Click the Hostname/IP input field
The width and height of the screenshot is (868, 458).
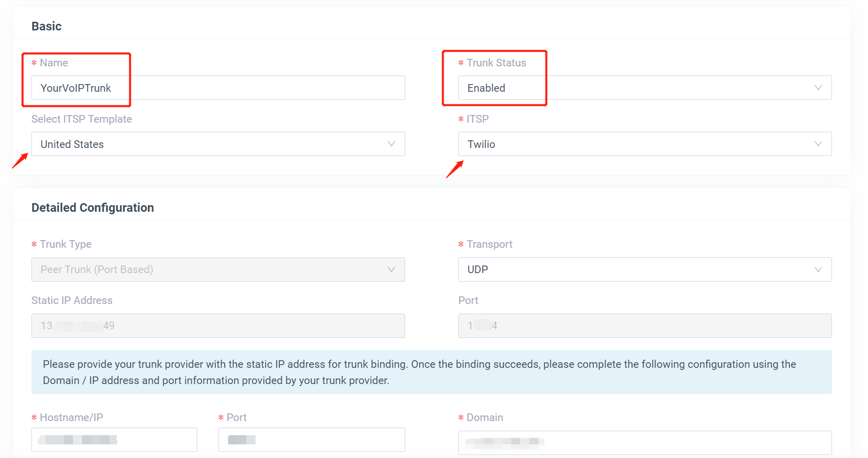(114, 440)
